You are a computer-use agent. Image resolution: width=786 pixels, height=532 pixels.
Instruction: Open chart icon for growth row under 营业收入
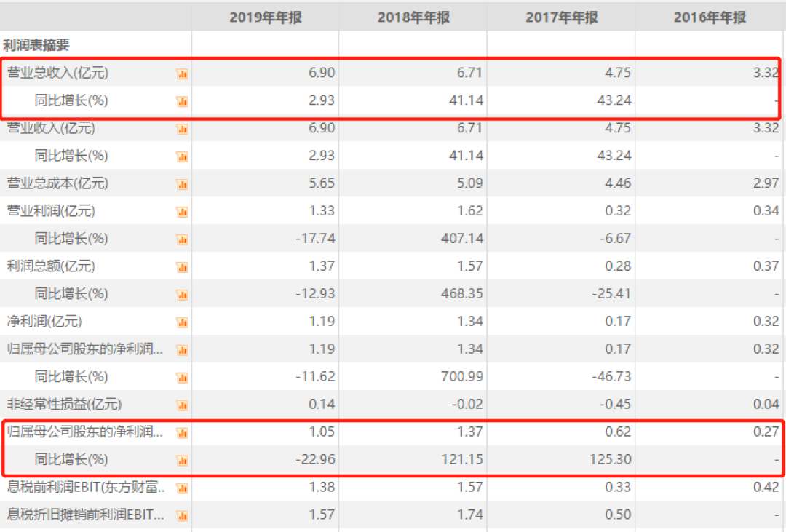pyautogui.click(x=182, y=157)
